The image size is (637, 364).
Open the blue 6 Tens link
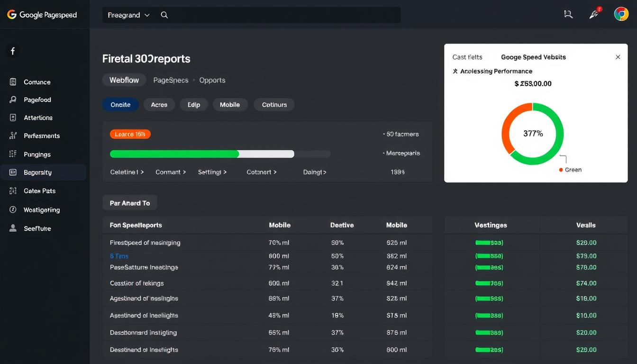pyautogui.click(x=119, y=256)
